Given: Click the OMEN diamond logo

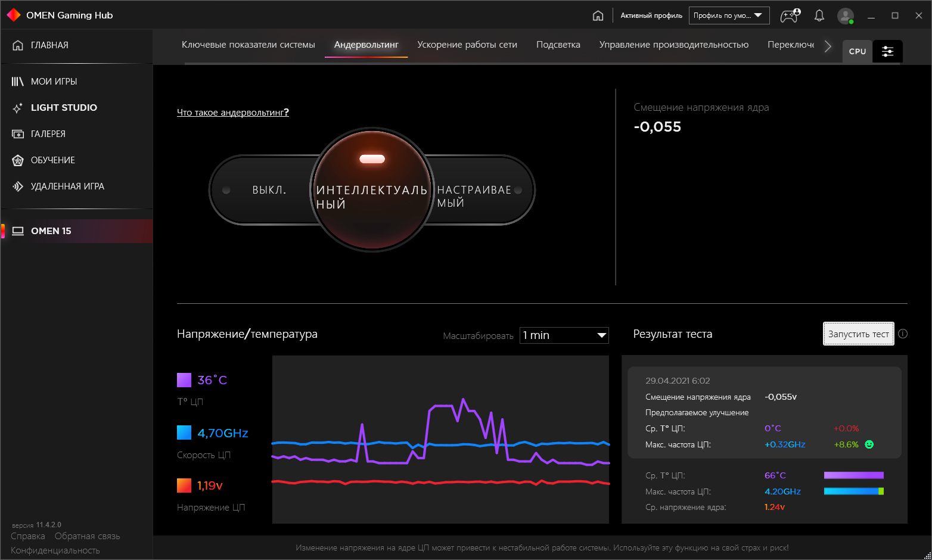Looking at the screenshot, I should point(14,15).
